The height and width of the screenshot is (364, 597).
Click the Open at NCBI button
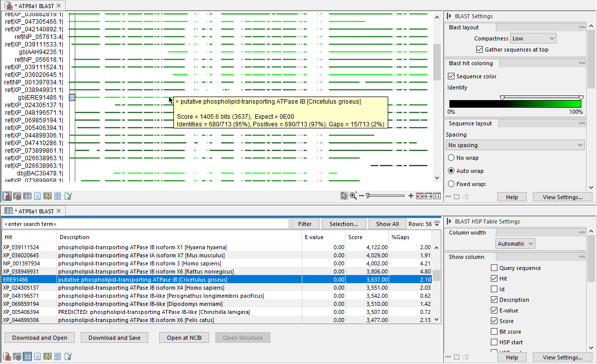point(185,338)
